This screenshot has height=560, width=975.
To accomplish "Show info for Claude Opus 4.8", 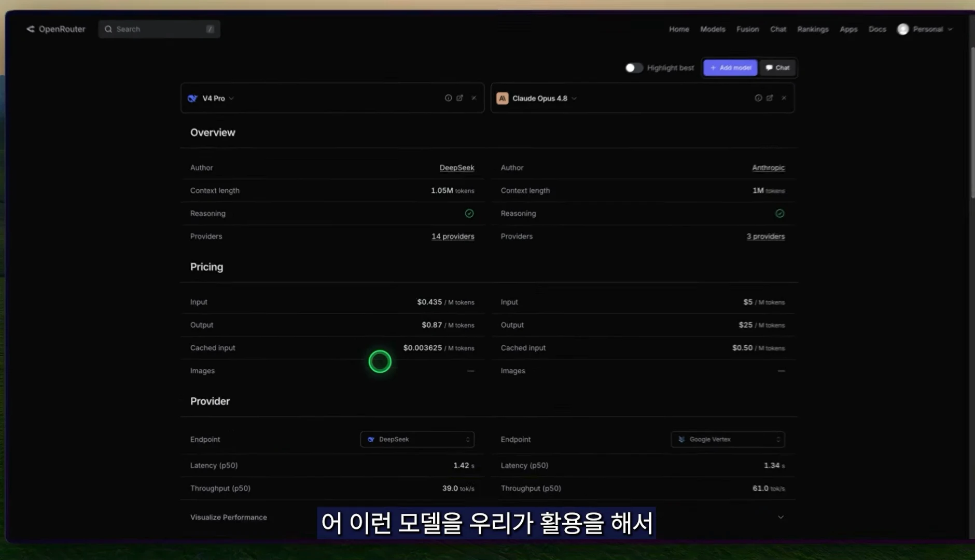I will [x=758, y=98].
